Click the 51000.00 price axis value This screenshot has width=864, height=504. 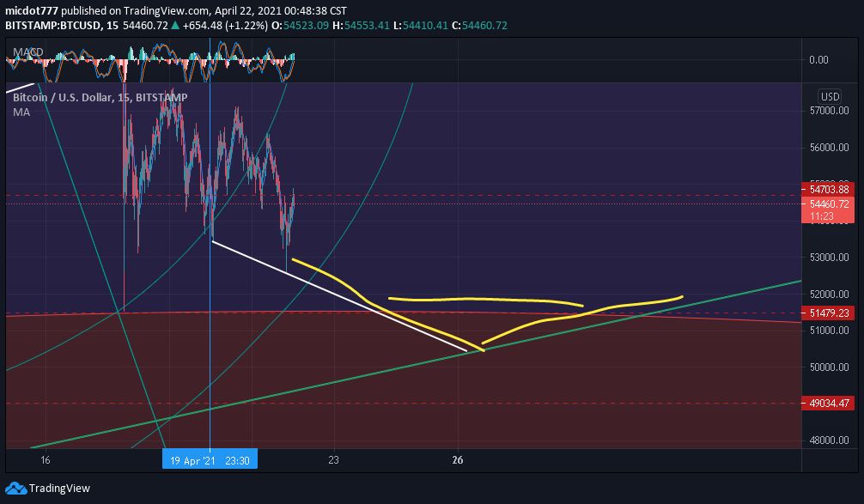point(829,331)
